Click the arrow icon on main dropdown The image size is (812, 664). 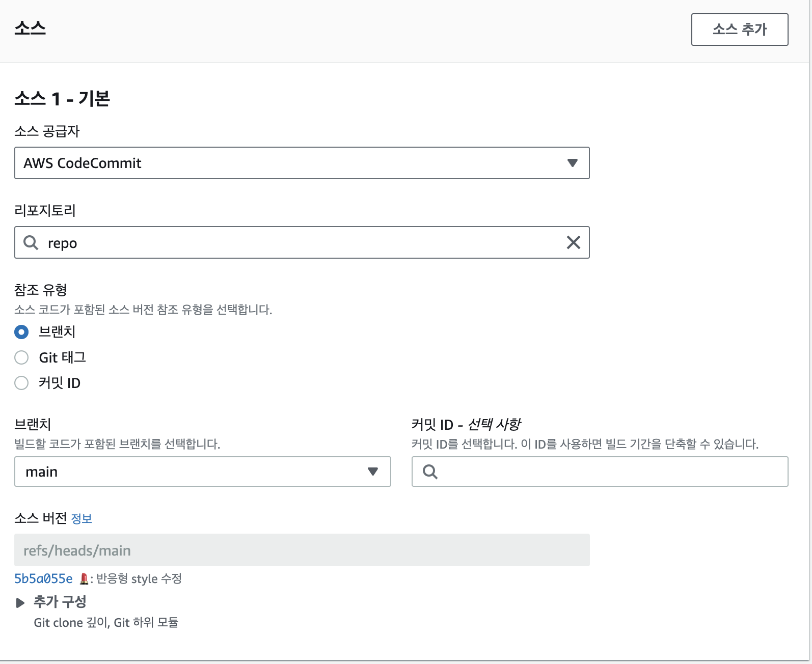click(373, 472)
